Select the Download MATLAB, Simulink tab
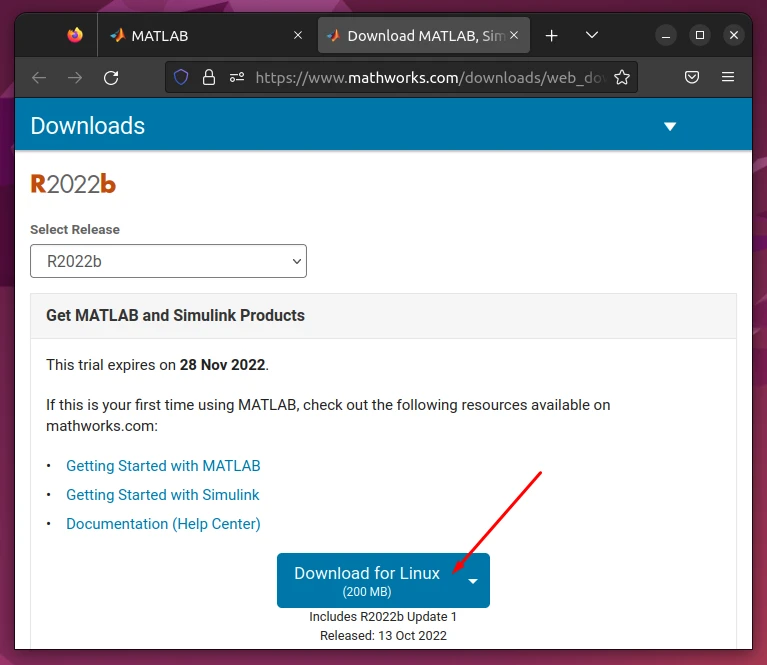 click(424, 35)
